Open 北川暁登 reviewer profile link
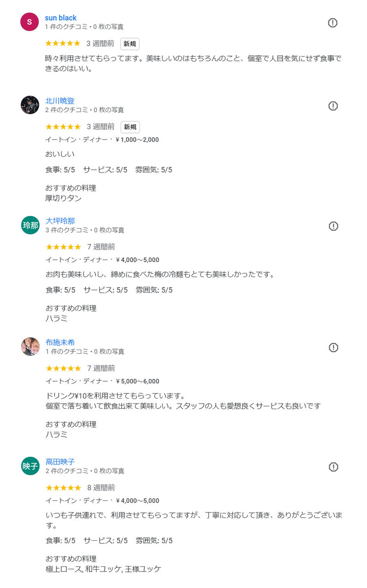The width and height of the screenshot is (367, 588). [x=60, y=101]
